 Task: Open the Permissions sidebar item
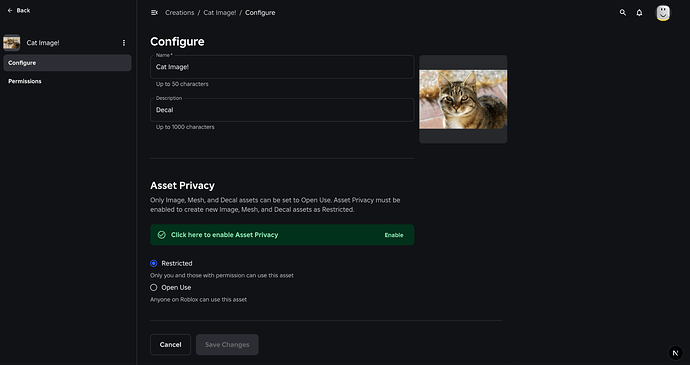[67, 81]
